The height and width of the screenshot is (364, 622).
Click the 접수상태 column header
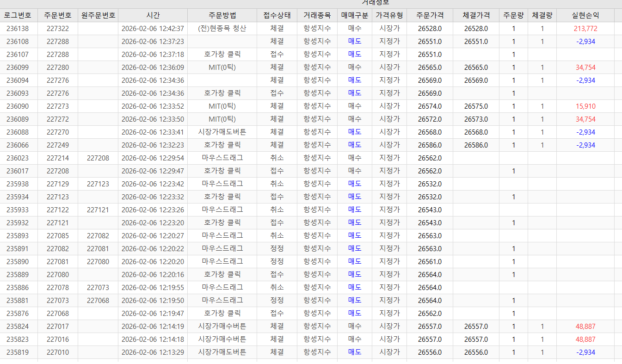(x=277, y=15)
